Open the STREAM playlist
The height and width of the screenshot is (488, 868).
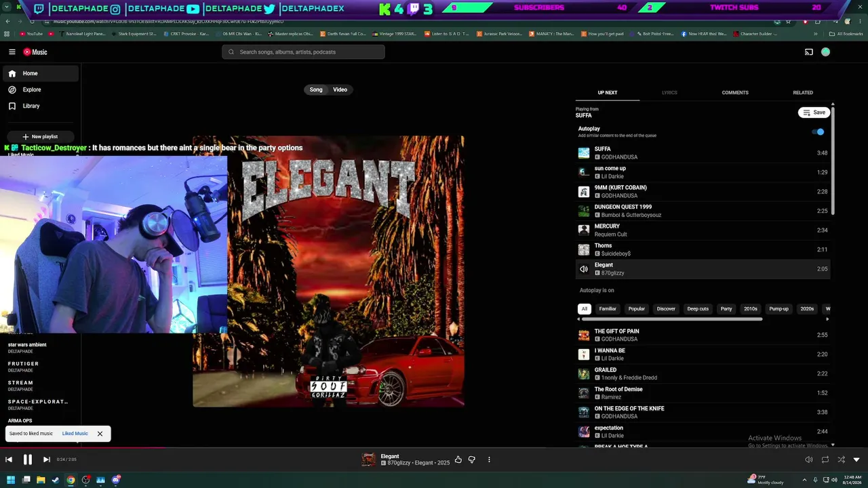click(38, 386)
